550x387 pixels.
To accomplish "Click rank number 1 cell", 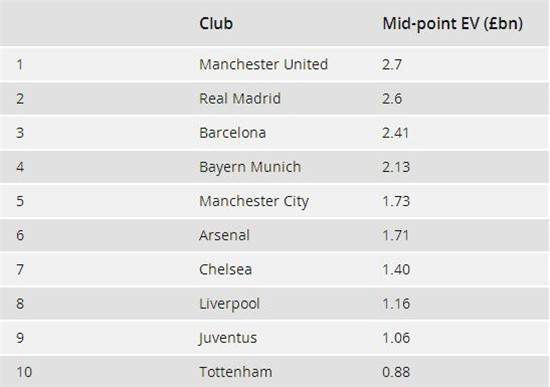I will [20, 65].
